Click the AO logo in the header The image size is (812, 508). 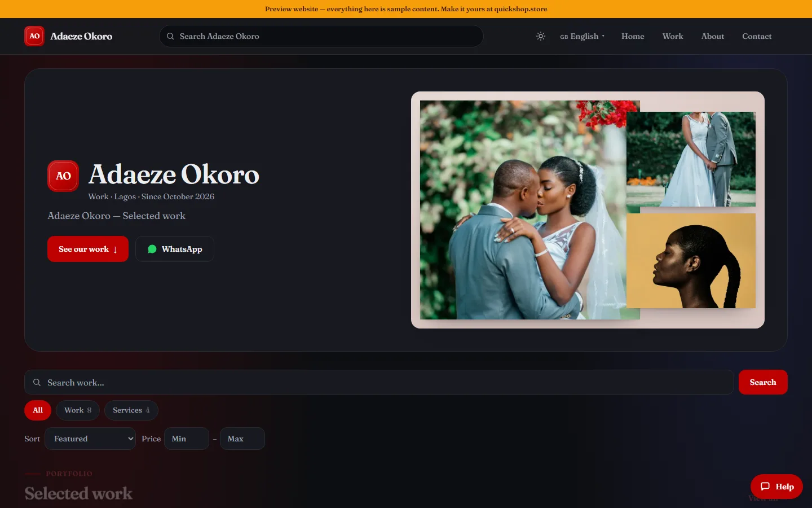click(34, 36)
